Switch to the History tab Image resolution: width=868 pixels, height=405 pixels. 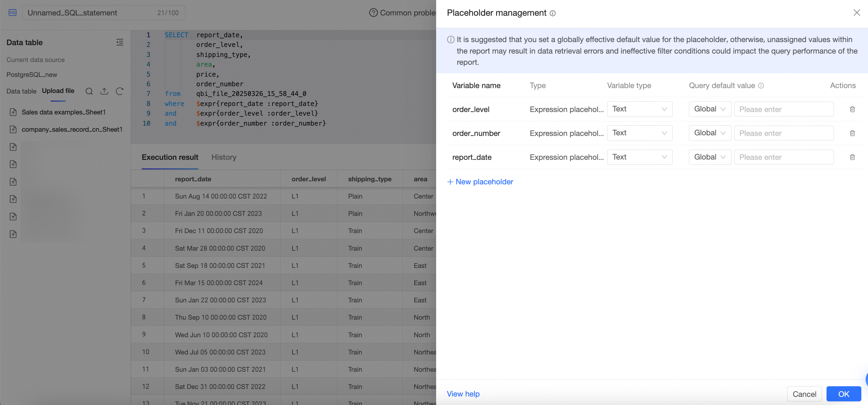pos(224,157)
